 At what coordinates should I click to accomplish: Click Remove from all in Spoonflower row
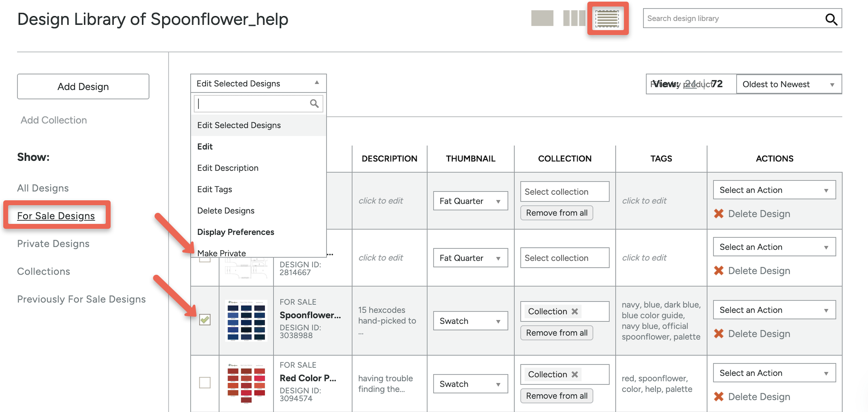tap(557, 333)
